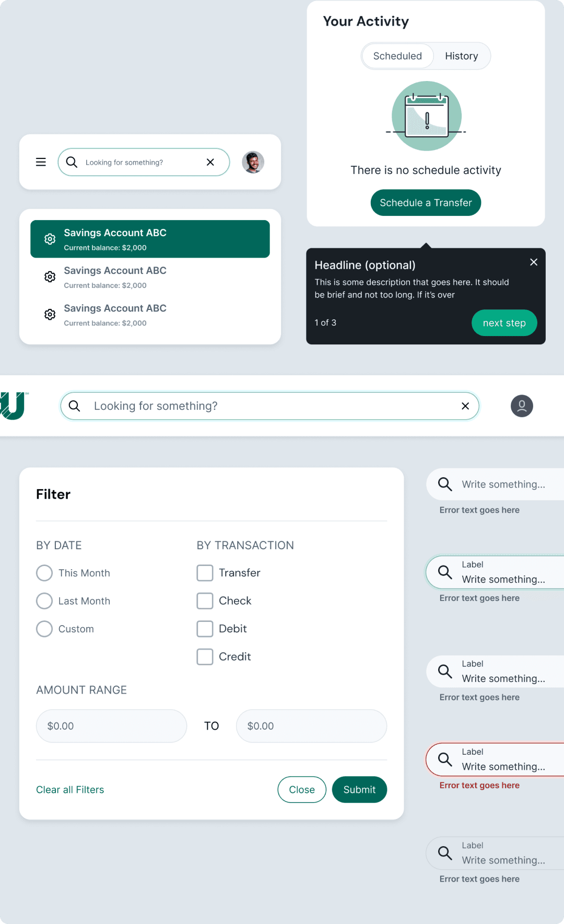Select the Custom date radio button
This screenshot has height=924, width=564.
44,629
